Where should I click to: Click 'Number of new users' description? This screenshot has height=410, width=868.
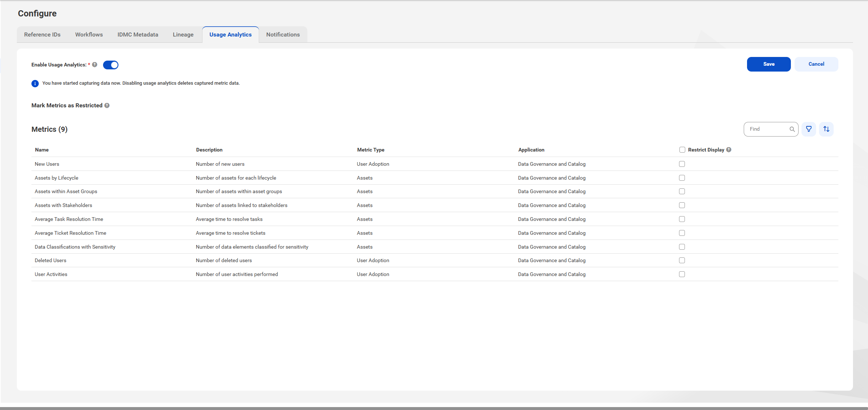(x=220, y=164)
